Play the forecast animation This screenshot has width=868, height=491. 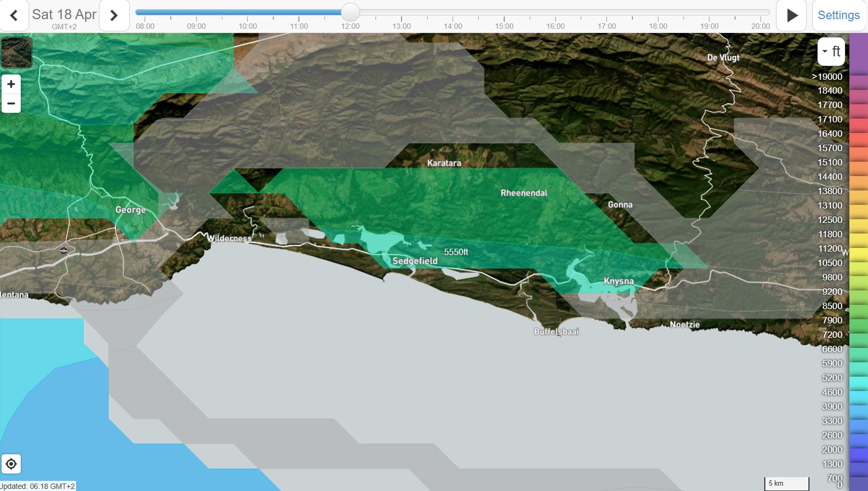click(791, 15)
